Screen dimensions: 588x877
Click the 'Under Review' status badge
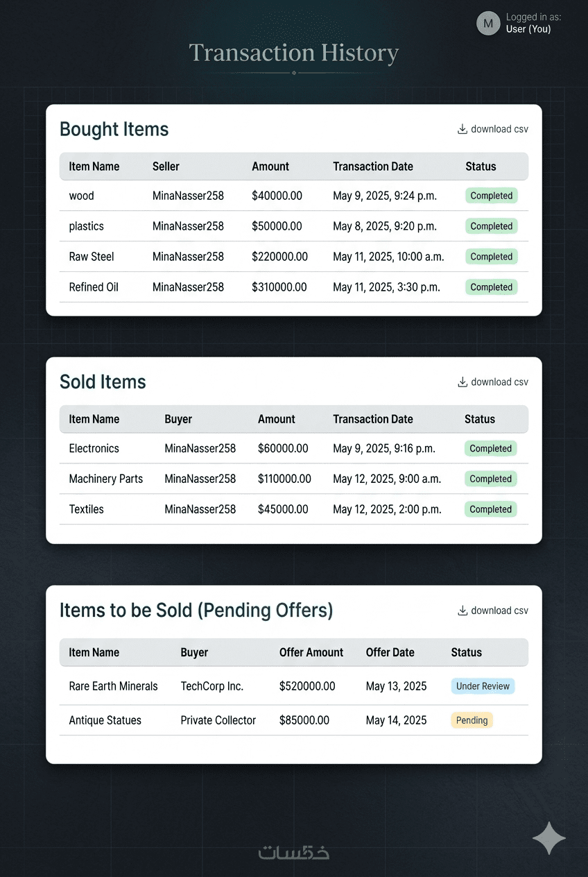point(483,686)
